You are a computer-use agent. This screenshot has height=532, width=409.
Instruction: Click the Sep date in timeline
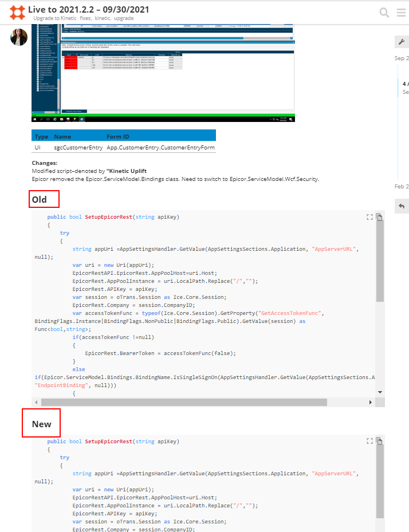point(402,58)
